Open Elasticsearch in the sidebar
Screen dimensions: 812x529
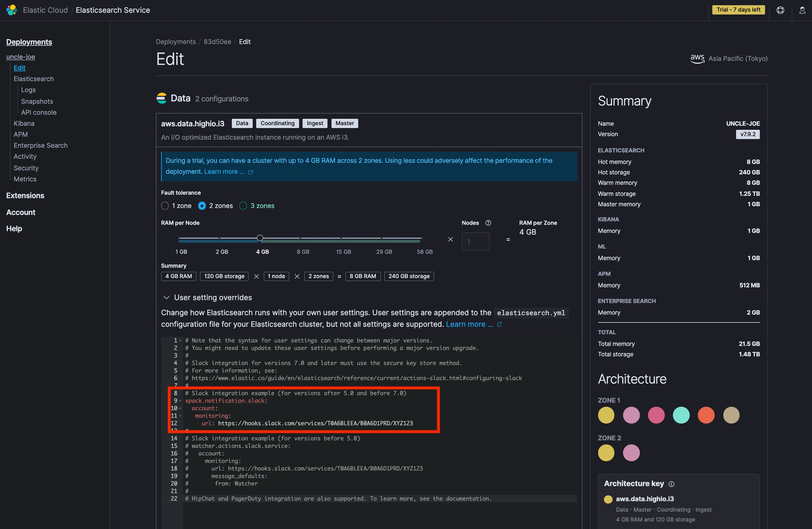click(33, 79)
